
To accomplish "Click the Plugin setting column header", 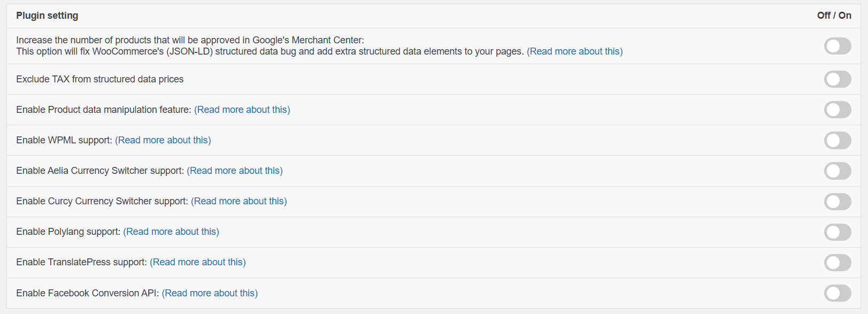I will pos(47,16).
